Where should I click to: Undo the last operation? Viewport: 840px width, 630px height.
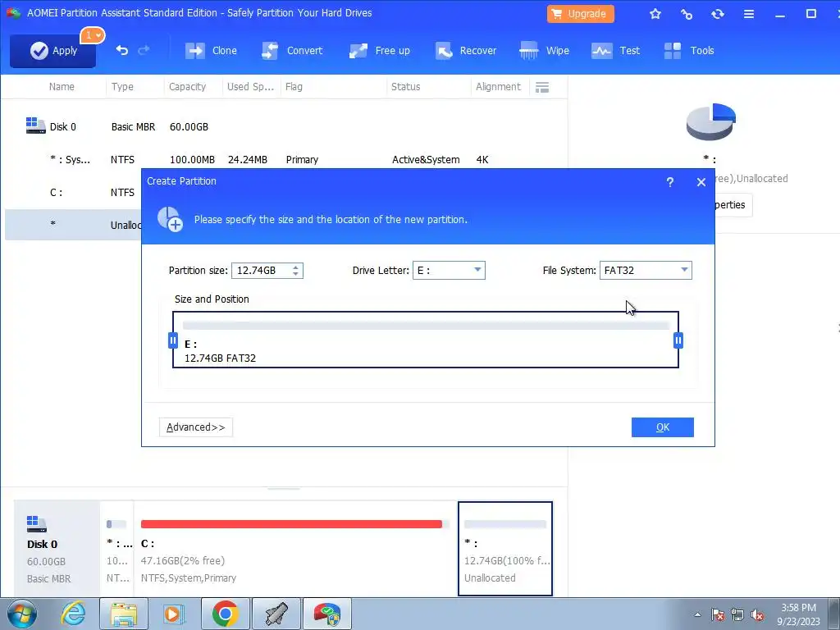[122, 50]
